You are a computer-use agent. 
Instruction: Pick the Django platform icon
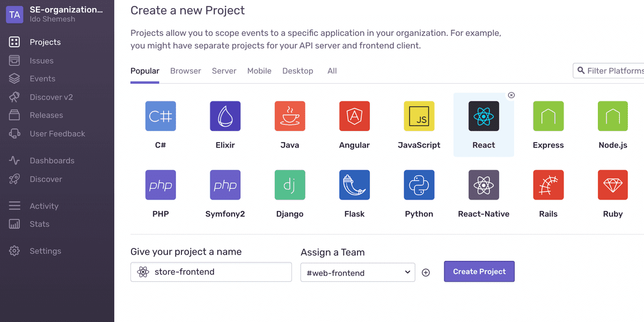click(290, 185)
